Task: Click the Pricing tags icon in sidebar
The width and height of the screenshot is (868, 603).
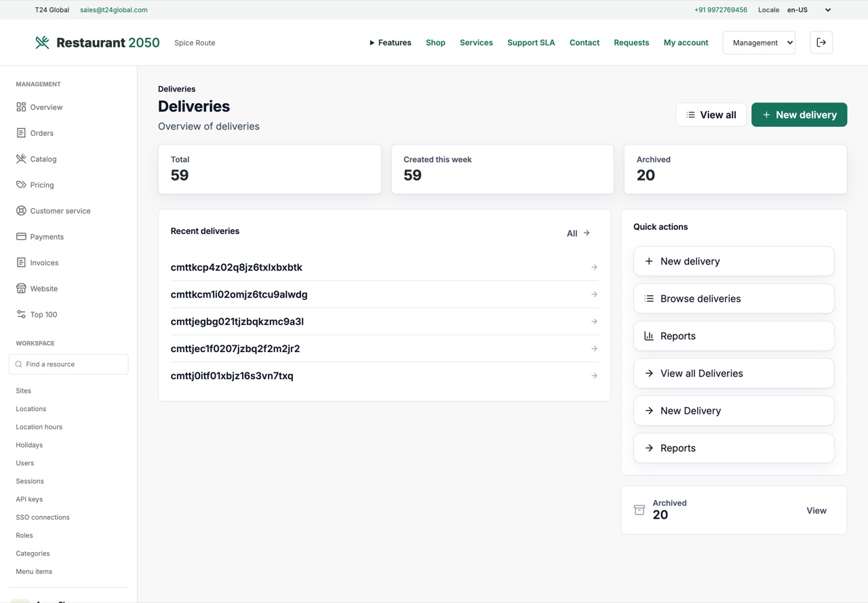Action: tap(21, 184)
